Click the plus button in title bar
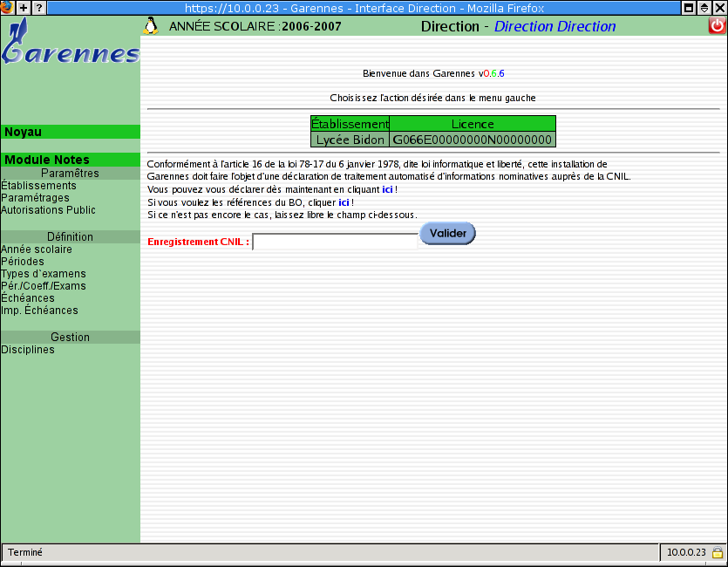This screenshot has width=728, height=567. click(x=24, y=7)
